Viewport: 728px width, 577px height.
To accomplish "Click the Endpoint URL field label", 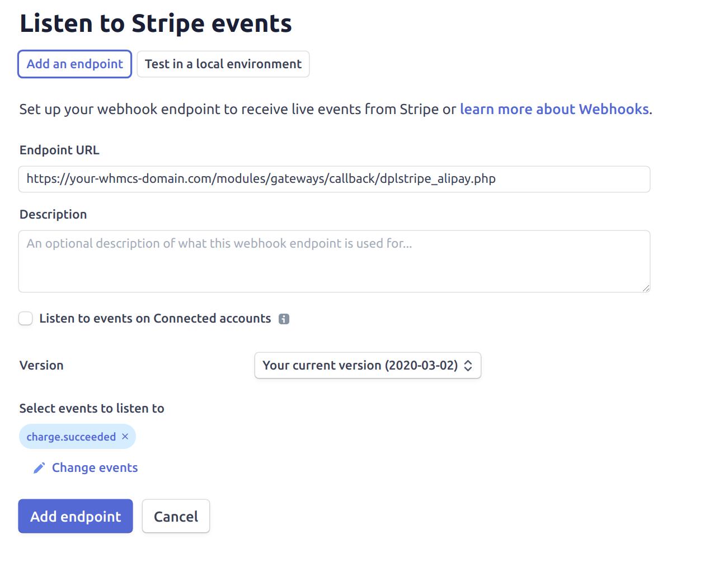I will coord(59,150).
